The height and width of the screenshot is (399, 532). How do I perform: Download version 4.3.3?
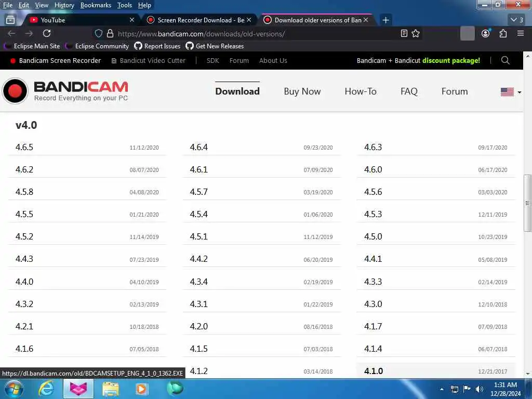[436, 282]
